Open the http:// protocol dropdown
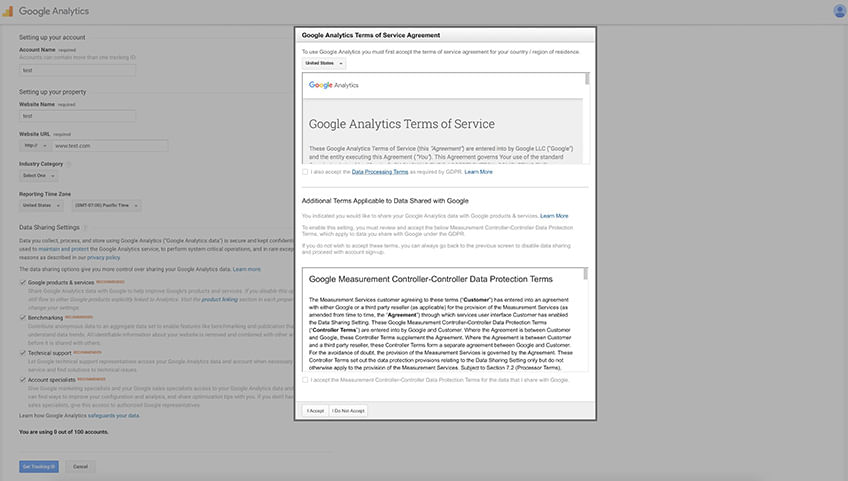 tap(34, 145)
